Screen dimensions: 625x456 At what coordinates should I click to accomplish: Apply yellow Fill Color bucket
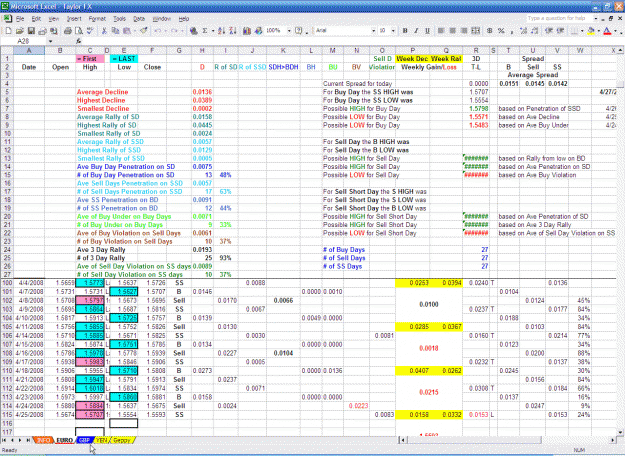(591, 31)
